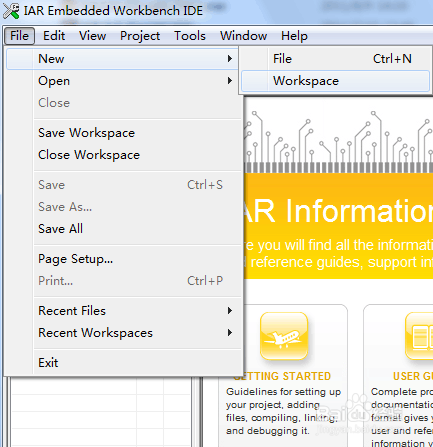Open the View menu
The image size is (433, 447).
(x=92, y=36)
